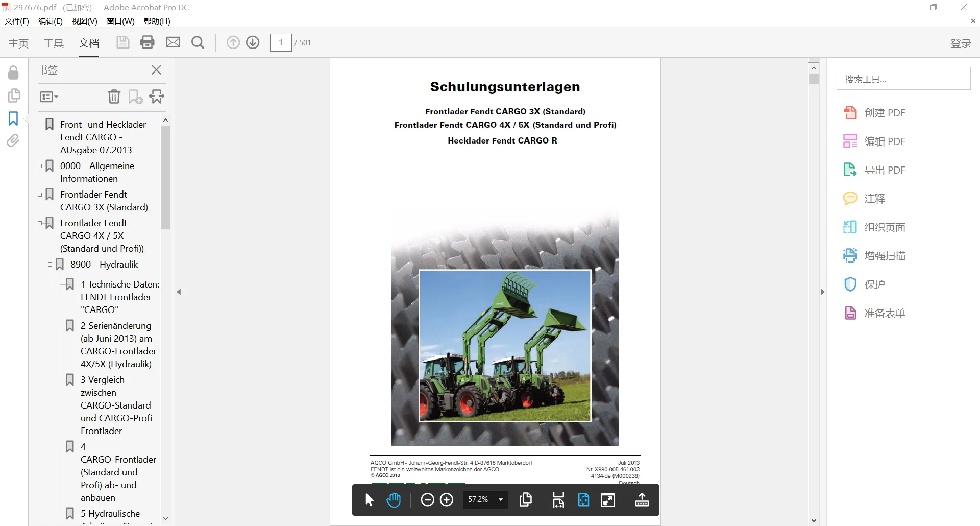Click the bookmarks panel scroll down arrow

pyautogui.click(x=165, y=518)
